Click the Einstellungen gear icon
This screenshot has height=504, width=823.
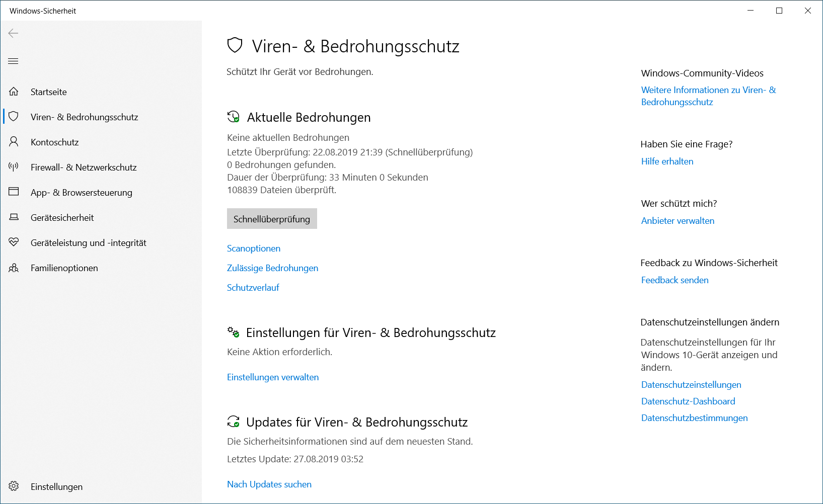14,486
